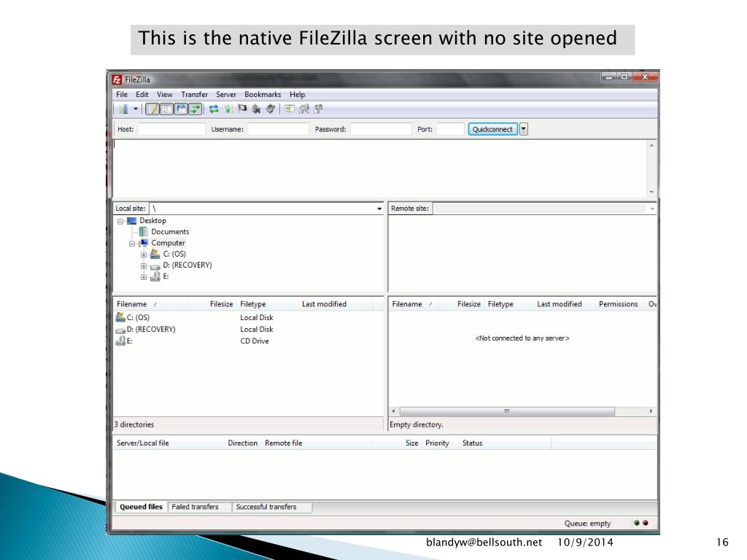Collapse the Desktop tree node
Screen dimensions: 747x560
point(120,222)
